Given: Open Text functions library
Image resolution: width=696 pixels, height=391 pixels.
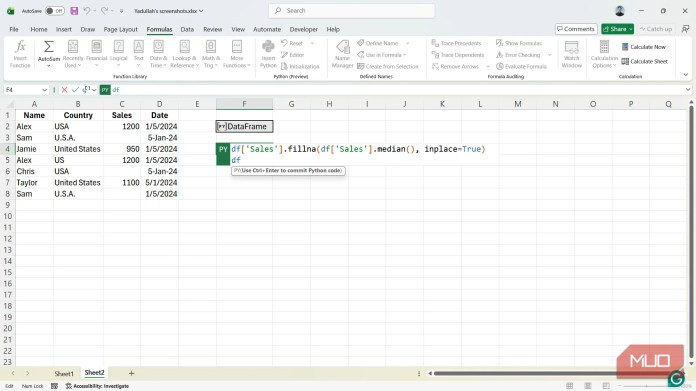Looking at the screenshot, I should [x=138, y=54].
